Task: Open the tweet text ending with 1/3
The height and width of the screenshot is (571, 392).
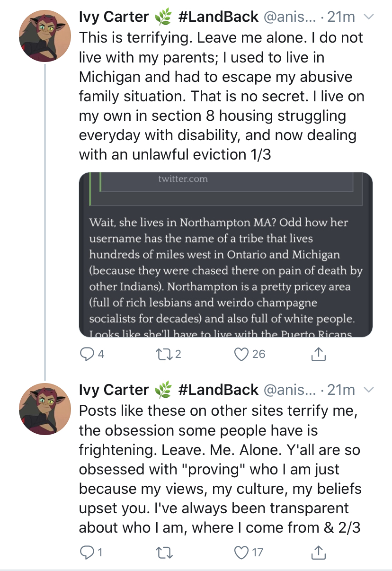Action: (221, 95)
